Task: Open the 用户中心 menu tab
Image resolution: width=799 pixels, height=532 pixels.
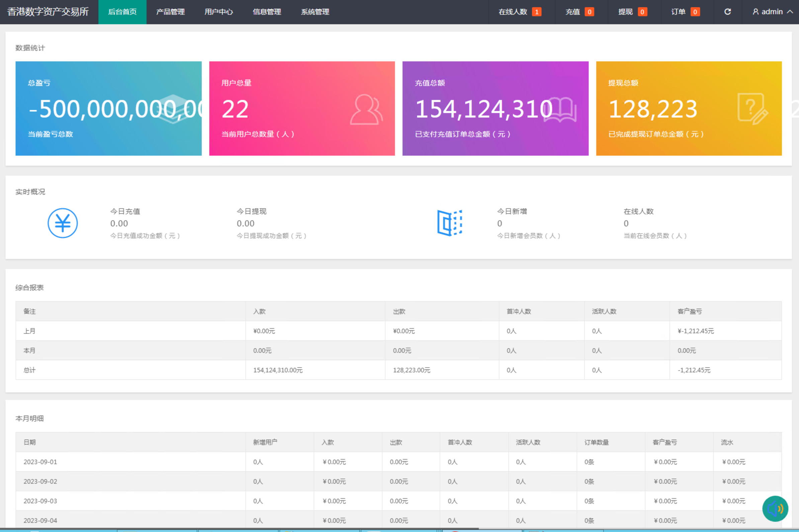Action: coord(217,12)
